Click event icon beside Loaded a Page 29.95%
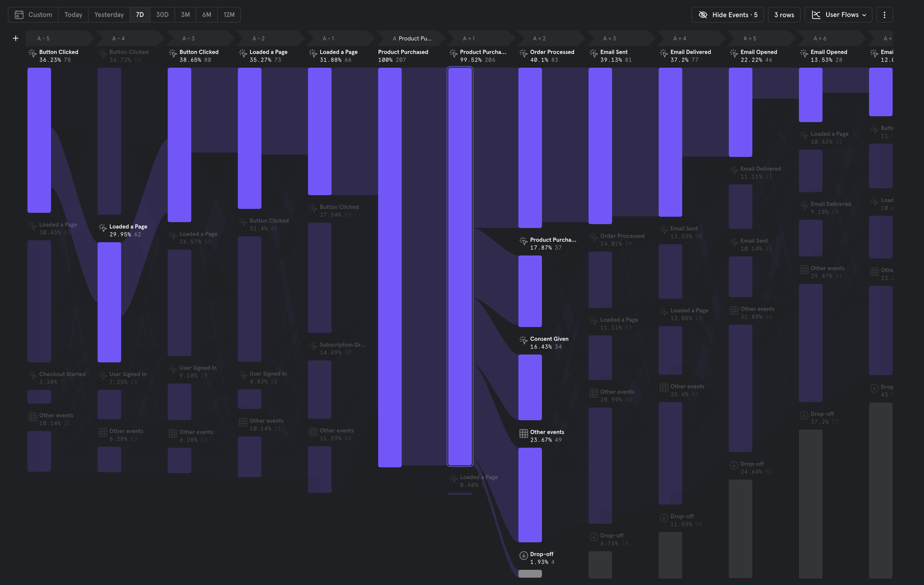 tap(103, 228)
